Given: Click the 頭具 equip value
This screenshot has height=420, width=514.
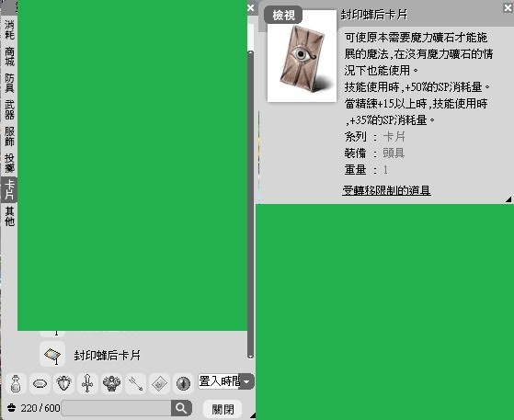Looking at the screenshot, I should tap(394, 153).
